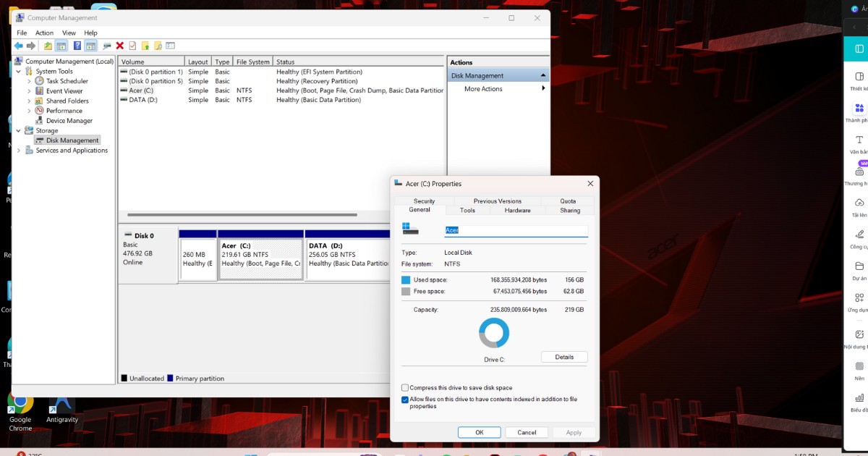Screen dimensions: 868x456
Task: Click the volume list horizontal scrollbar
Action: [242, 215]
